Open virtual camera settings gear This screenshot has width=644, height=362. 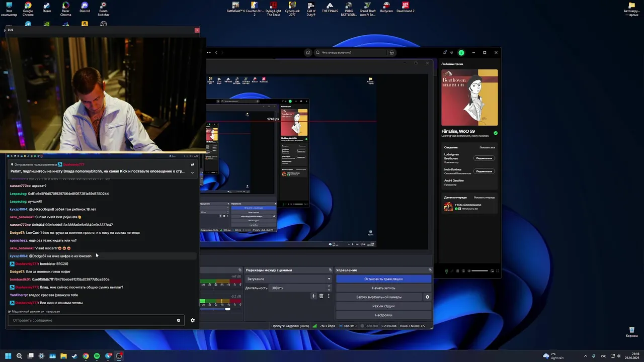(427, 297)
